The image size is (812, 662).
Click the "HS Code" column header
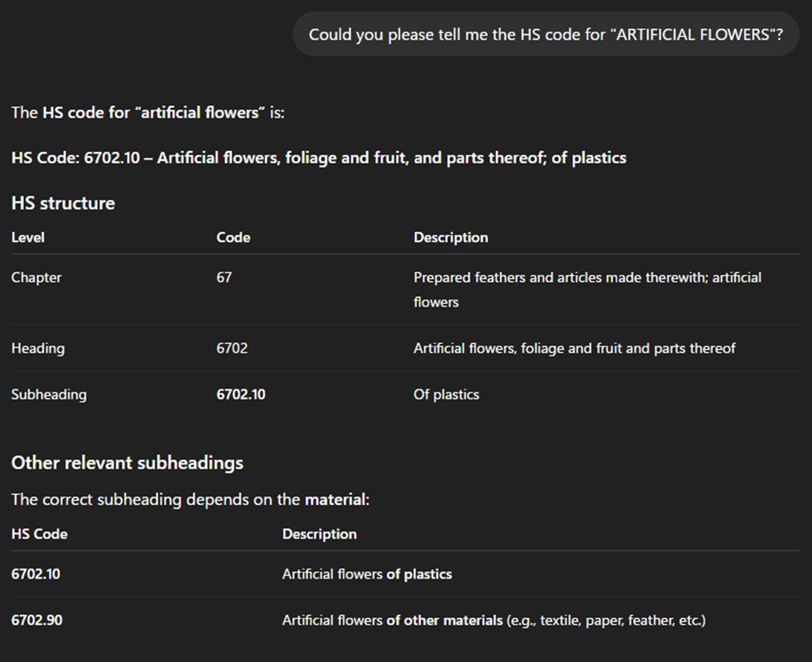39,534
